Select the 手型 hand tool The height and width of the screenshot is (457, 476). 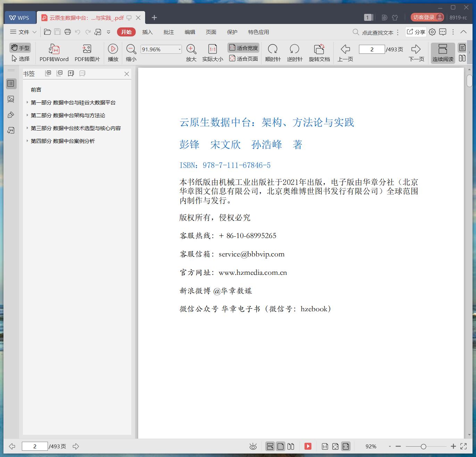20,48
